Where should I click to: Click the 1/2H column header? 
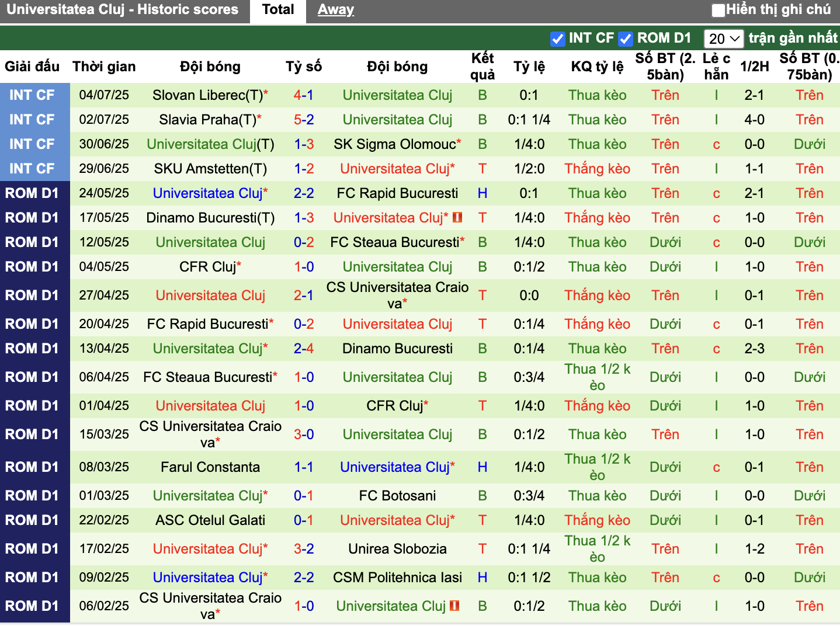(755, 67)
